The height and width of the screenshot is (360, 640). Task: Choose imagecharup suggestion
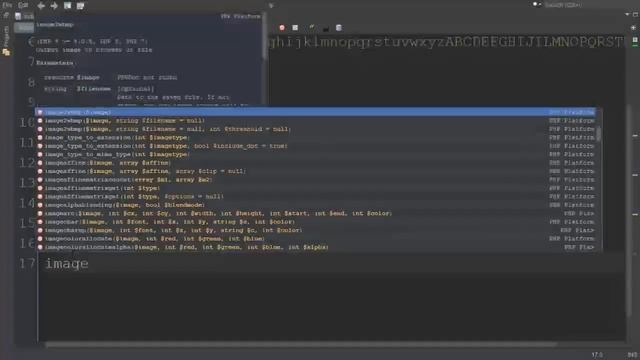coord(315,230)
